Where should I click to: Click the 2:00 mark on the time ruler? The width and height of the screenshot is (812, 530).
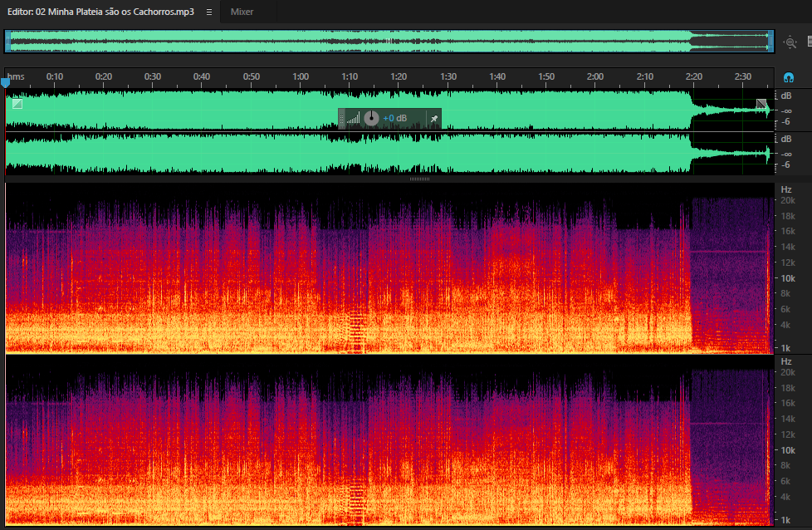[595, 76]
